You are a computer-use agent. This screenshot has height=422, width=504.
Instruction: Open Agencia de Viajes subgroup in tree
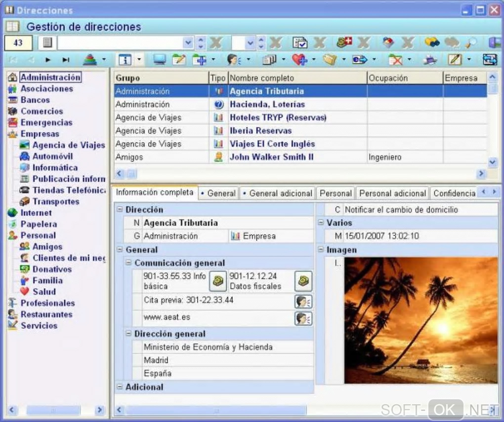[69, 145]
